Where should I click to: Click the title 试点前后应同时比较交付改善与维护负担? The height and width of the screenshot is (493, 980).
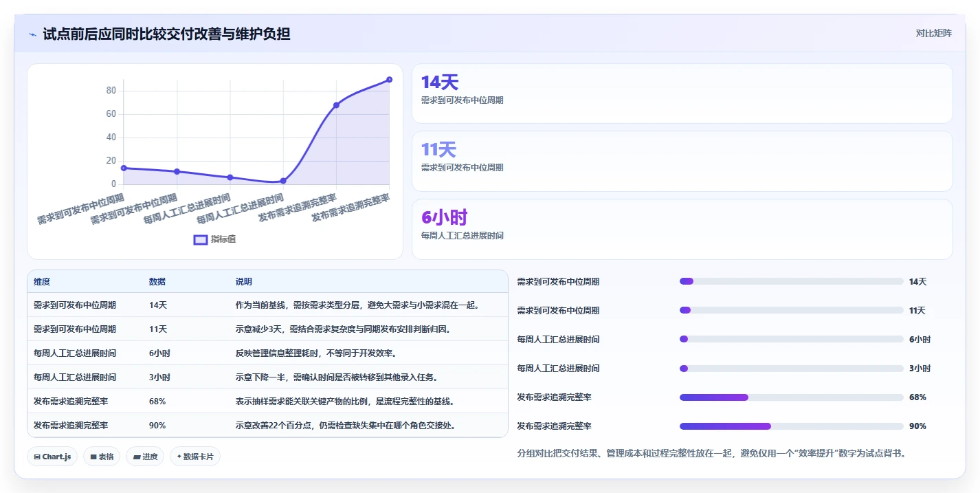click(x=166, y=34)
